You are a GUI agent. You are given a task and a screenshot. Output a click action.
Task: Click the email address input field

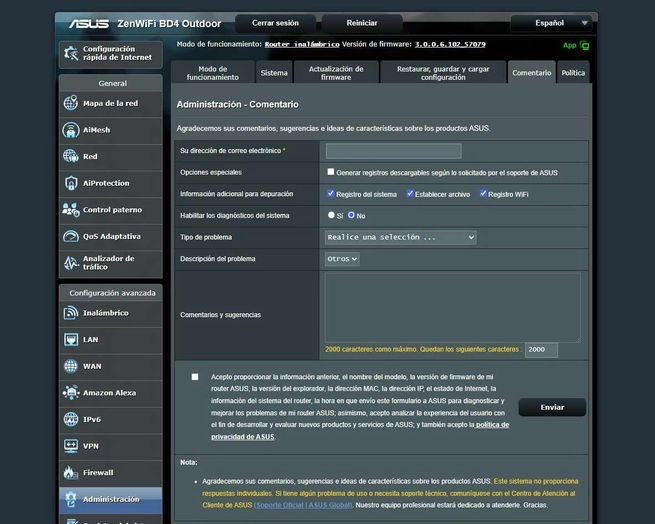tap(393, 151)
